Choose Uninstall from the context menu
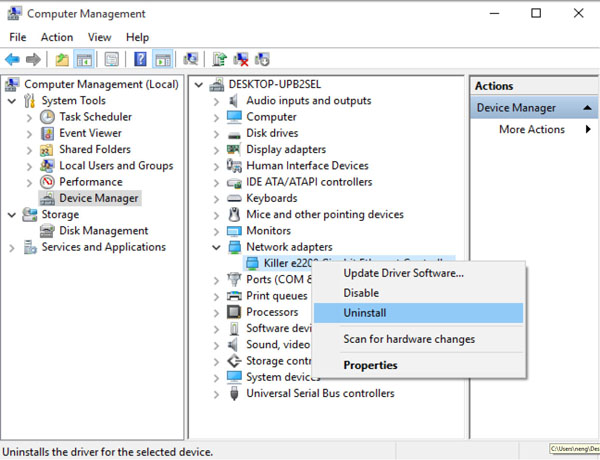Image resolution: width=600 pixels, height=460 pixels. (x=365, y=313)
